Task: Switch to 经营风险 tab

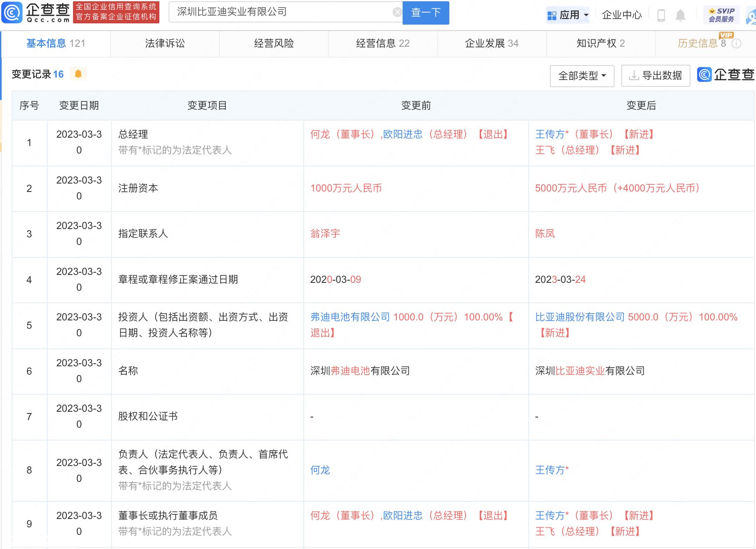Action: point(274,43)
